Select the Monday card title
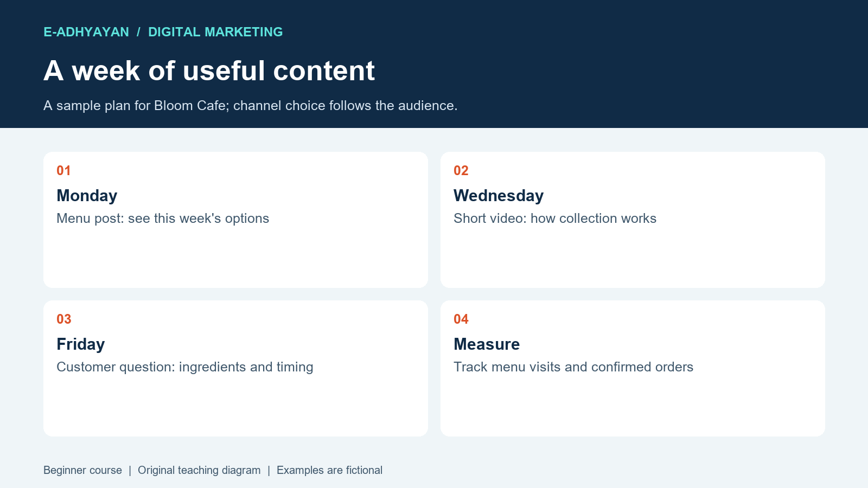The width and height of the screenshot is (868, 488). (x=87, y=196)
